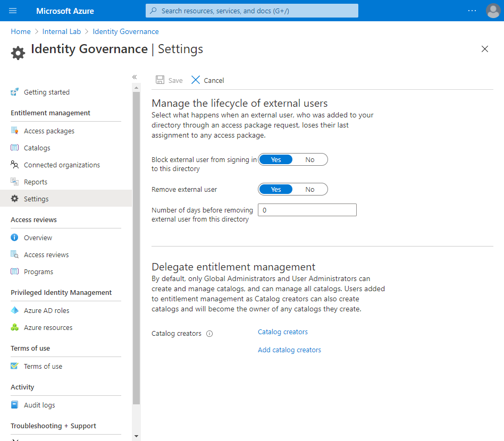
Task: Open Audit logs under Activity
Action: [x=40, y=404]
